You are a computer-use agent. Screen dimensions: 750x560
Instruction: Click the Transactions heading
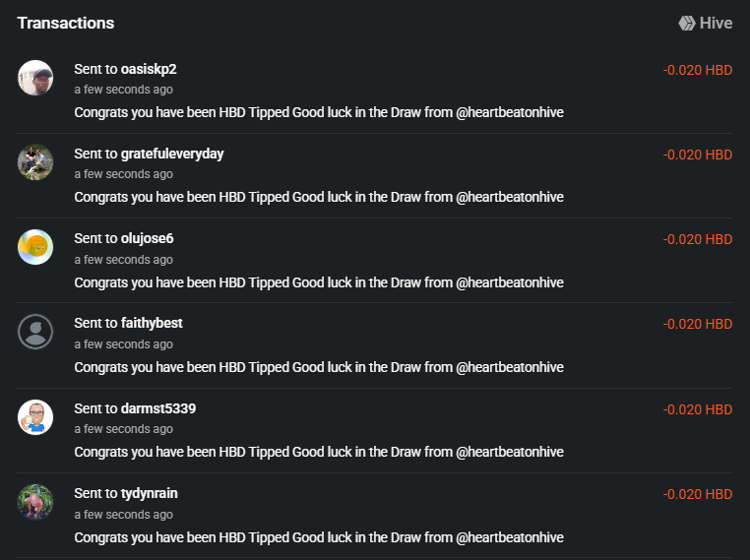65,23
